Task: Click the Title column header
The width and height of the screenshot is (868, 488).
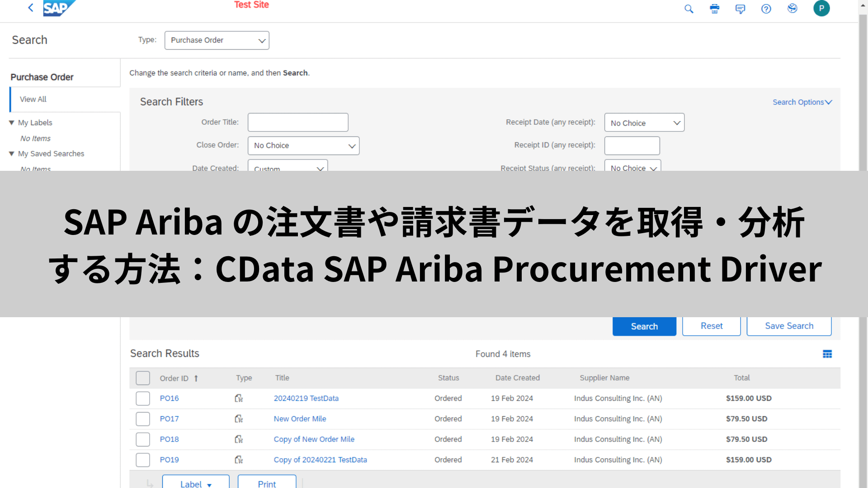Action: pos(282,378)
